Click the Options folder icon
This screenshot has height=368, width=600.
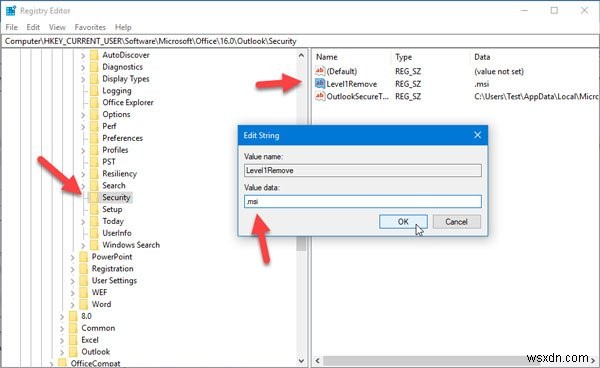click(x=94, y=114)
